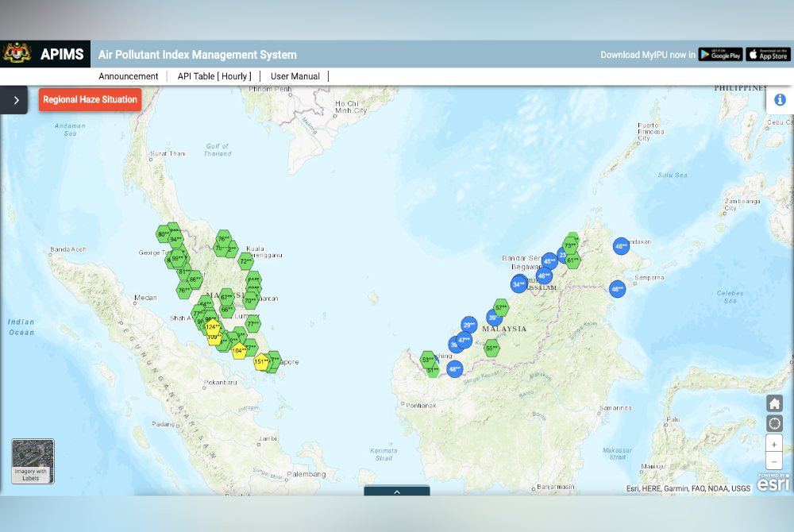The width and height of the screenshot is (794, 532).
Task: Open the User Manual
Action: [295, 76]
